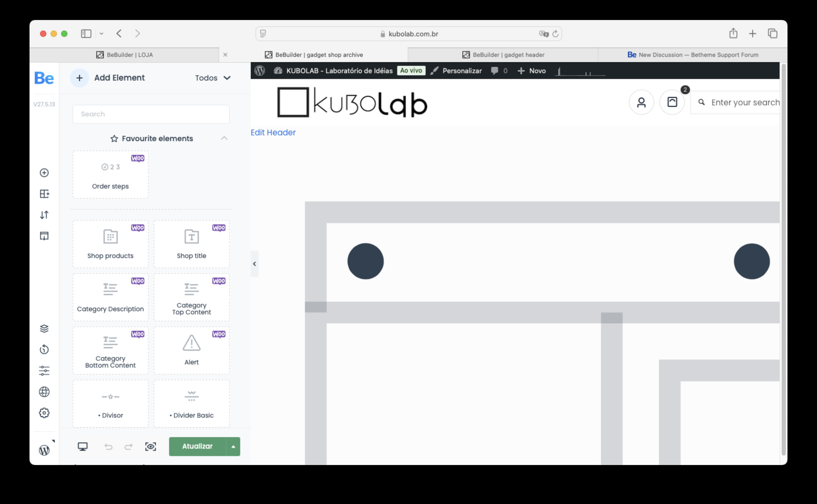Viewport: 817px width, 504px height.
Task: Click the WordPress logo in builder sidebar
Action: click(44, 450)
